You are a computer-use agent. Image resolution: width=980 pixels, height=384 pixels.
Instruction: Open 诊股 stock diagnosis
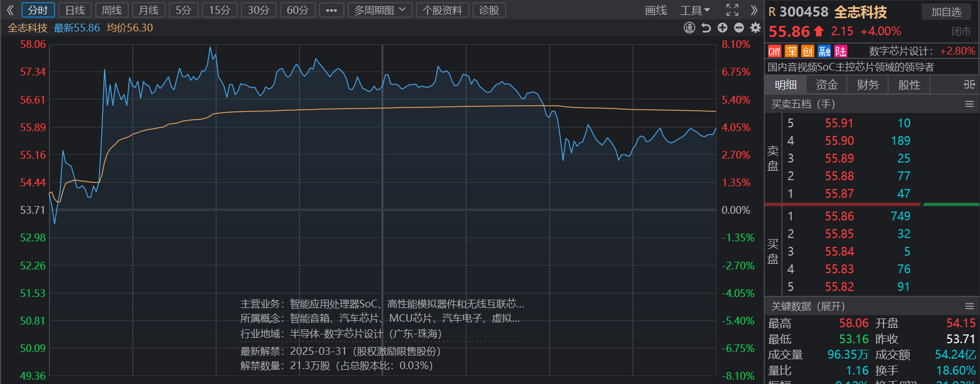489,10
